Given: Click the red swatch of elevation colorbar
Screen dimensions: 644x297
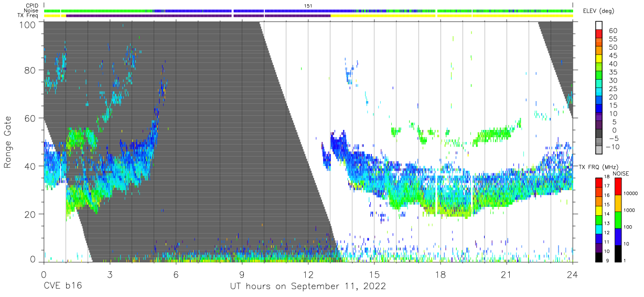Looking at the screenshot, I should [600, 34].
